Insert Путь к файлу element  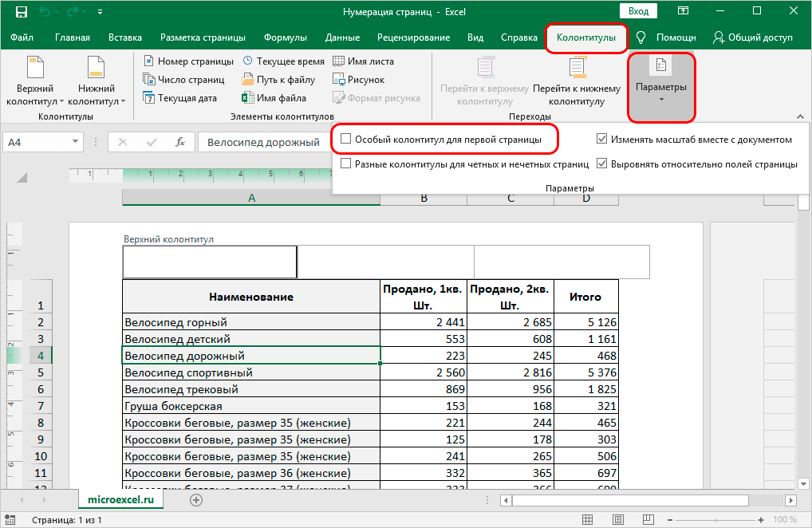pos(278,79)
